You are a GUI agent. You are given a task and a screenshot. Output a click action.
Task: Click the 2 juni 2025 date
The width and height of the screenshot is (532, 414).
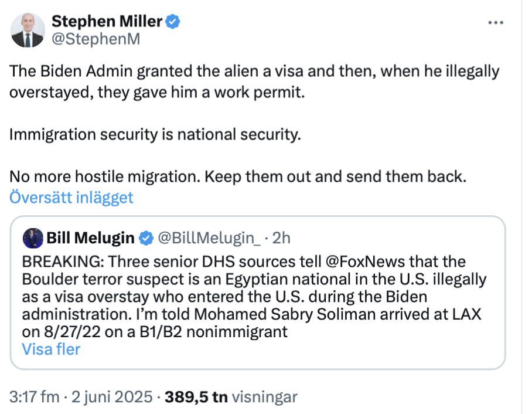coord(112,397)
